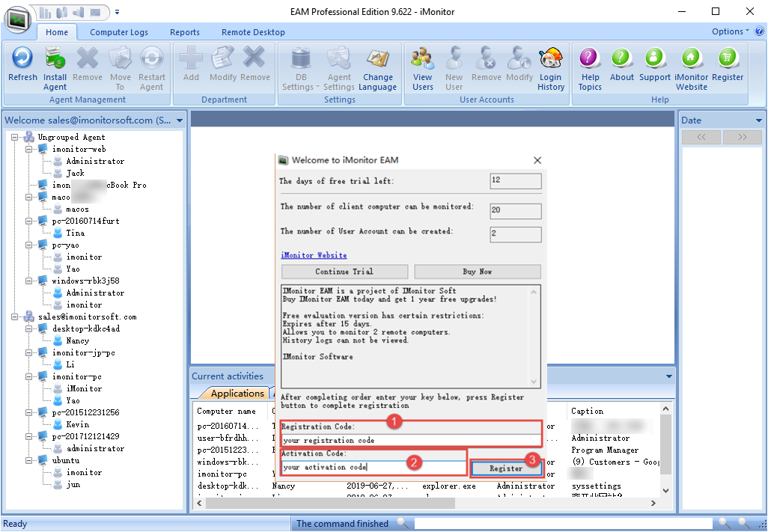Open the Current activities panel dropdown arrow

click(x=668, y=376)
